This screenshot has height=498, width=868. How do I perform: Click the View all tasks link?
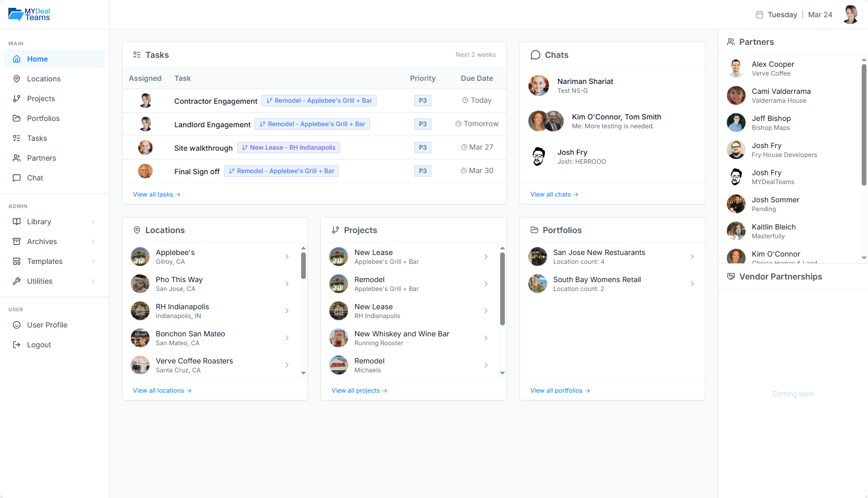(x=156, y=195)
